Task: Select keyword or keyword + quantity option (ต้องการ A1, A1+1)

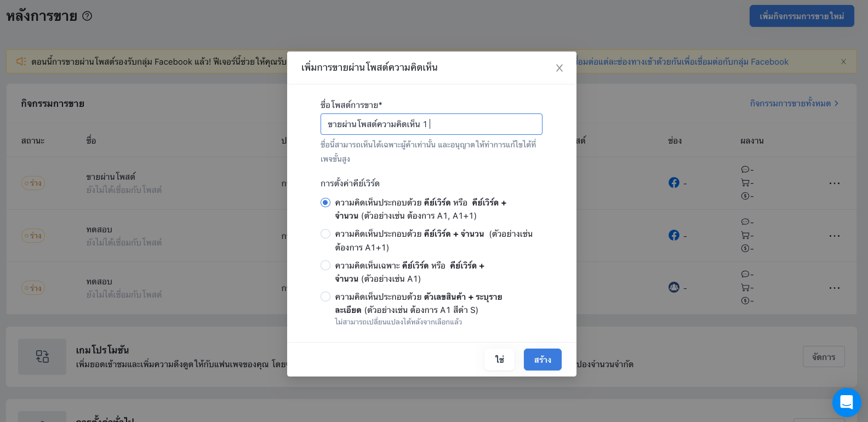Action: (x=325, y=203)
